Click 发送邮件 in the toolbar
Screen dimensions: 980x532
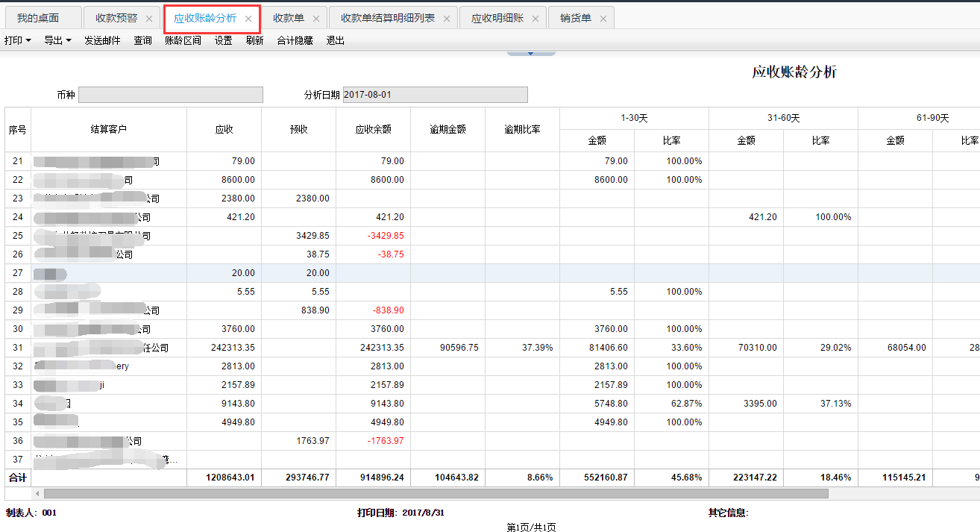[x=102, y=40]
